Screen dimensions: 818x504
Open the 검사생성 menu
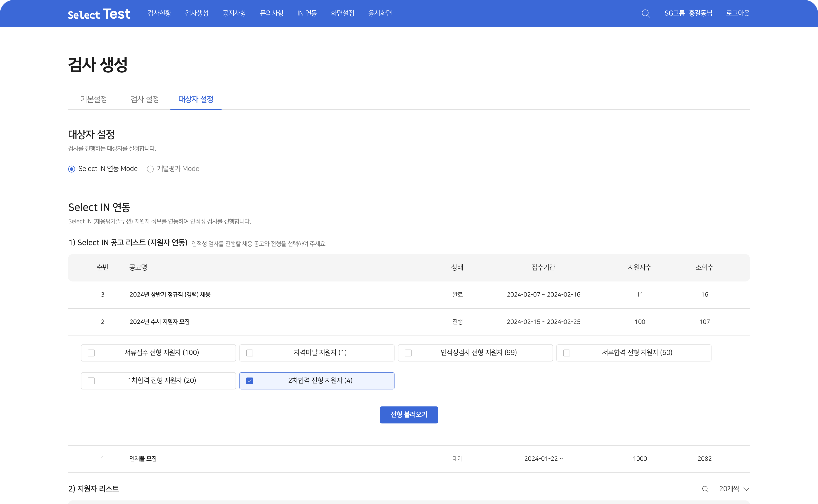[197, 13]
